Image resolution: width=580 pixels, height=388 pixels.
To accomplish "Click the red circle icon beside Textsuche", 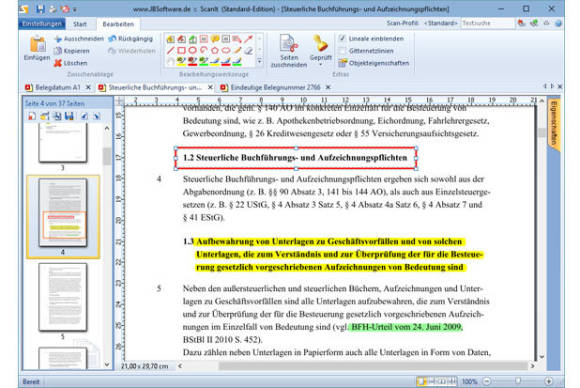I will (522, 23).
